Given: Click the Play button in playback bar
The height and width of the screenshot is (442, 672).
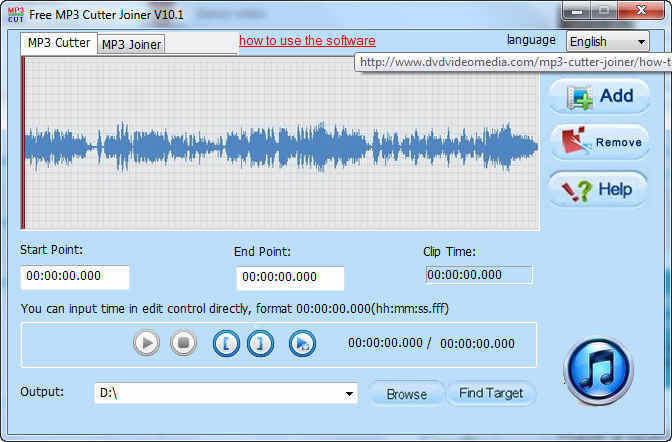Looking at the screenshot, I should click(146, 343).
